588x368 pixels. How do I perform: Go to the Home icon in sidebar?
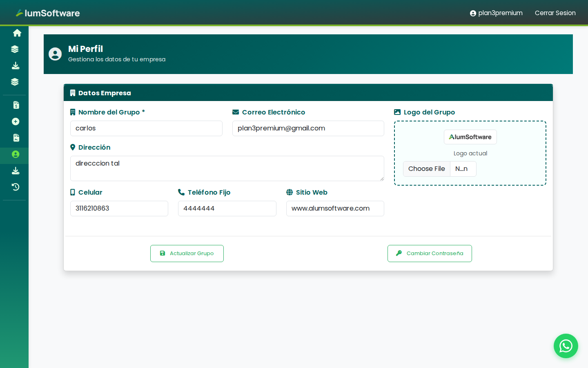(17, 33)
